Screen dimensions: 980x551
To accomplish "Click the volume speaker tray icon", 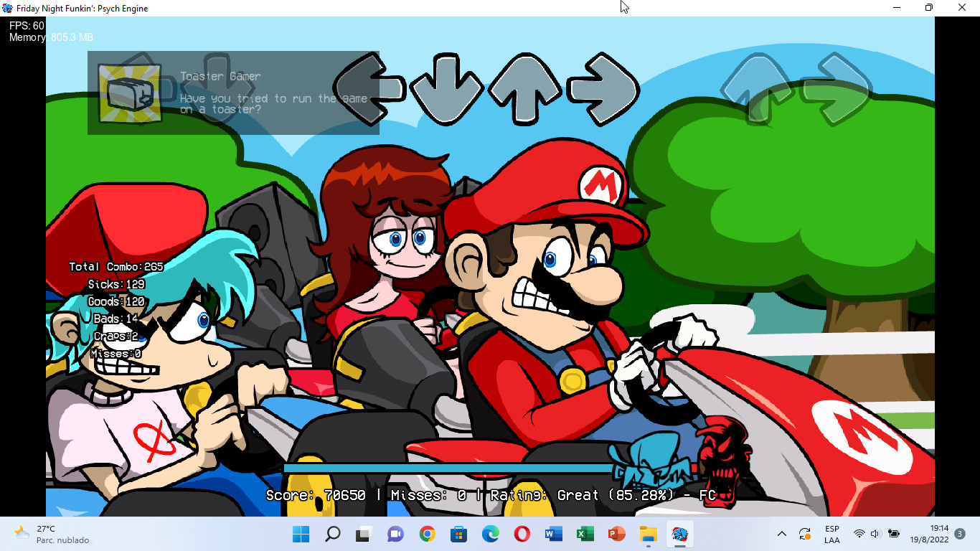I will (875, 534).
